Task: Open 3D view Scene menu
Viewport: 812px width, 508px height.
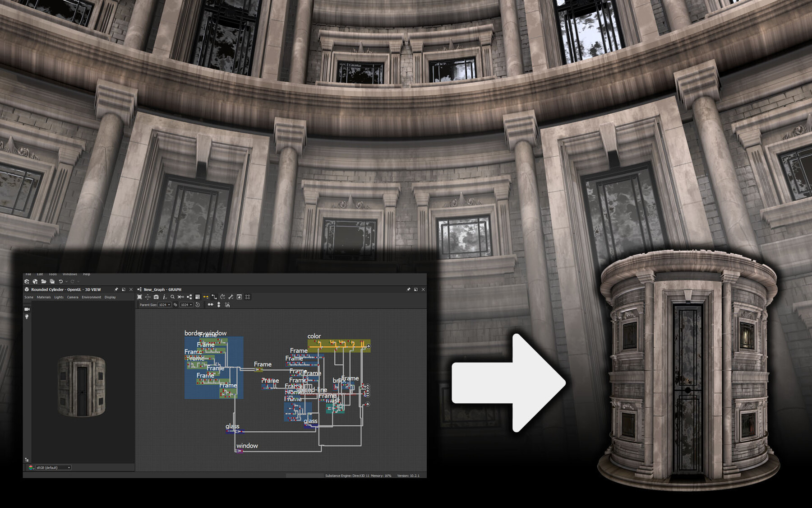Action: [29, 297]
